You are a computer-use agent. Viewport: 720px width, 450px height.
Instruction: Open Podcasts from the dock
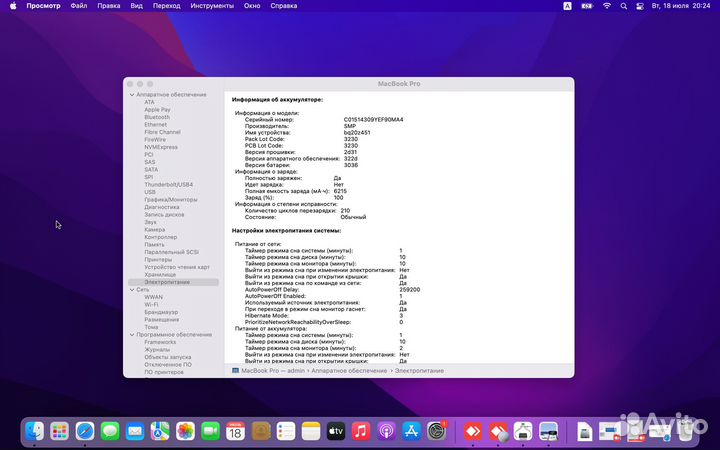click(386, 431)
